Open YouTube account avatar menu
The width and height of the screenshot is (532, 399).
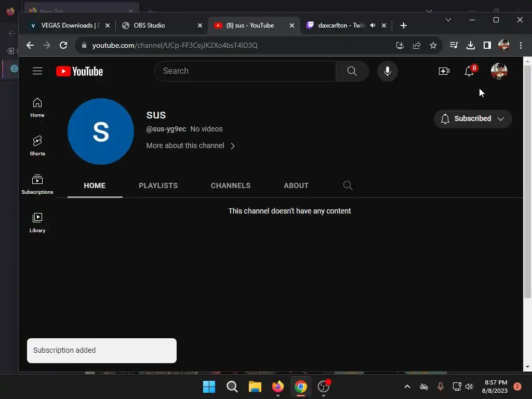click(x=499, y=71)
